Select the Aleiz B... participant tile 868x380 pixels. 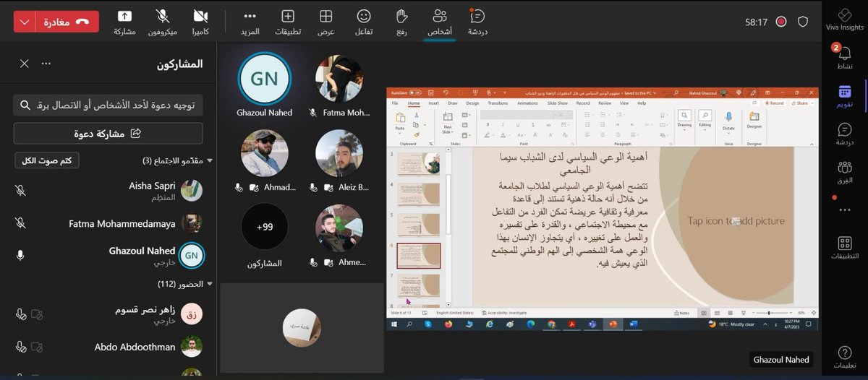click(339, 161)
